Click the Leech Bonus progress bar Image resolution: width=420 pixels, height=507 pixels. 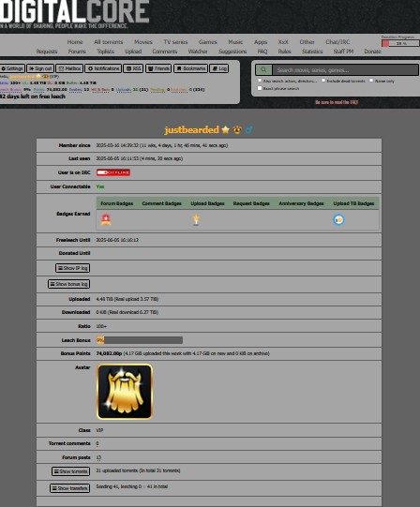point(140,340)
